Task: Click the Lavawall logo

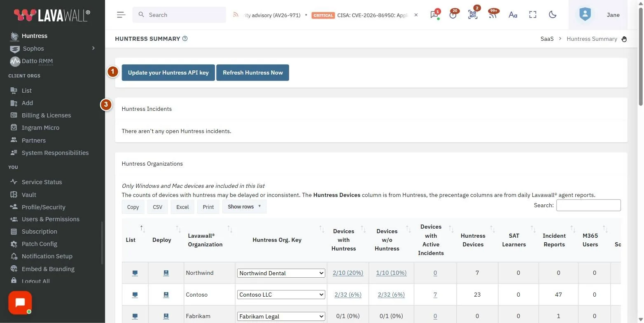Action: click(52, 15)
